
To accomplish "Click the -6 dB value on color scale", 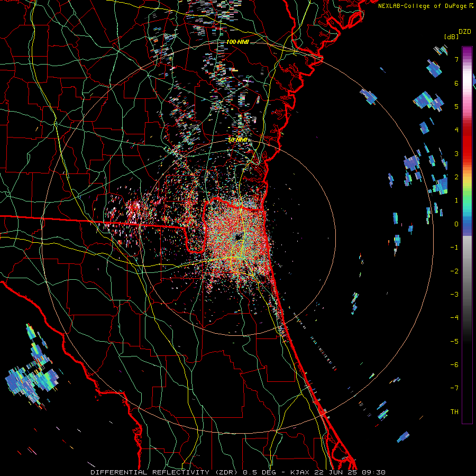I will [454, 365].
